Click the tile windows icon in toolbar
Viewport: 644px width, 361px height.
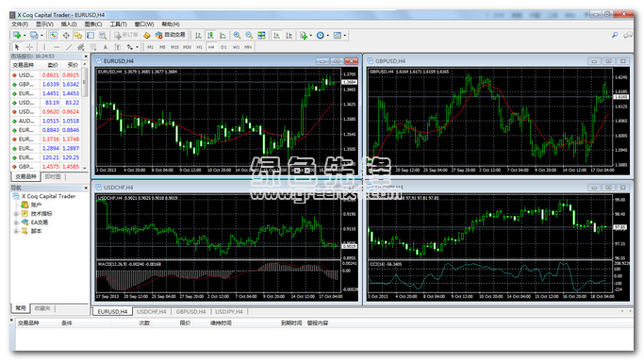pyautogui.click(x=261, y=35)
